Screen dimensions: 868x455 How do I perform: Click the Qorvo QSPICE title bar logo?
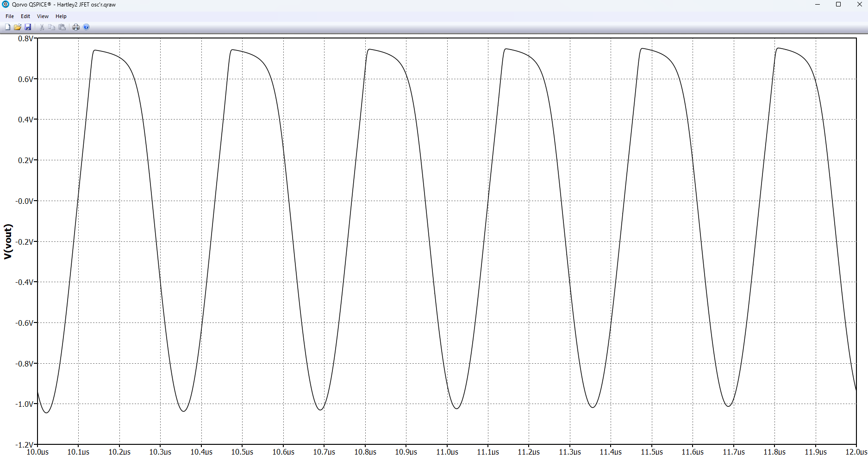[6, 5]
